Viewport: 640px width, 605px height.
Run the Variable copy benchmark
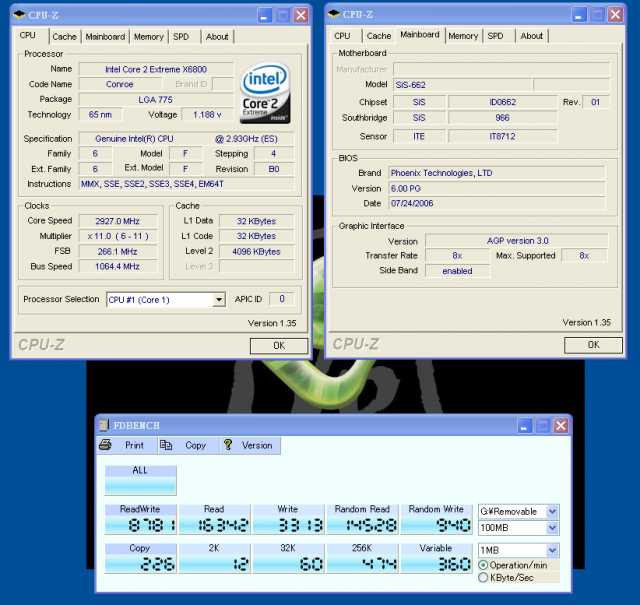(x=436, y=558)
